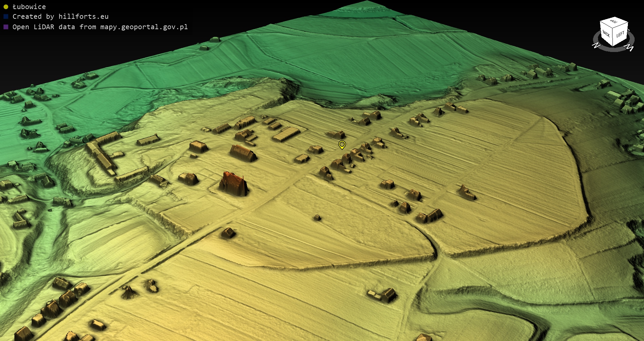Toggle the Łubowice legend entry
Viewport: 644px width, 341px height.
[x=29, y=7]
